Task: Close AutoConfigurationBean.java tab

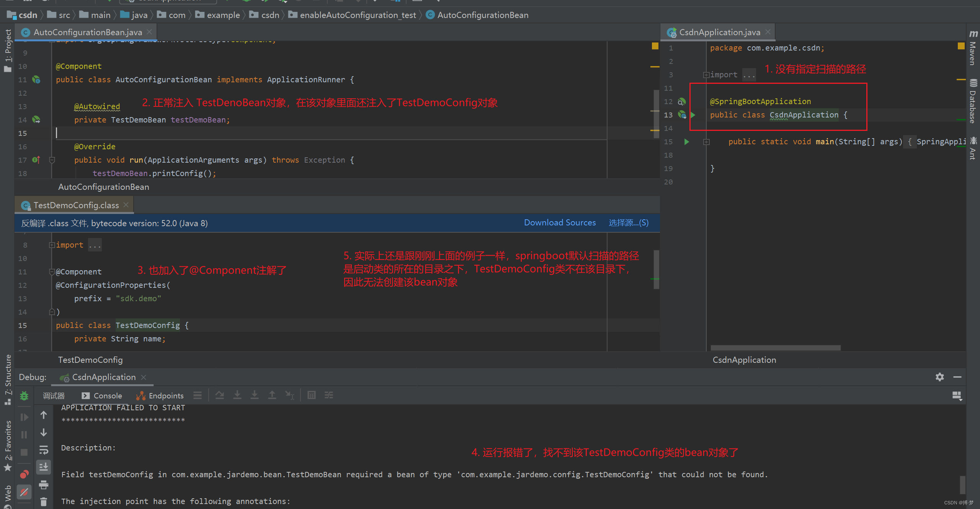Action: pyautogui.click(x=150, y=32)
